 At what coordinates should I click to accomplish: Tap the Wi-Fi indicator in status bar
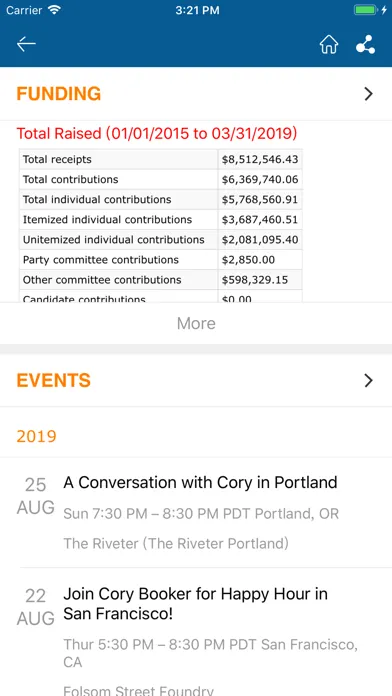[55, 10]
